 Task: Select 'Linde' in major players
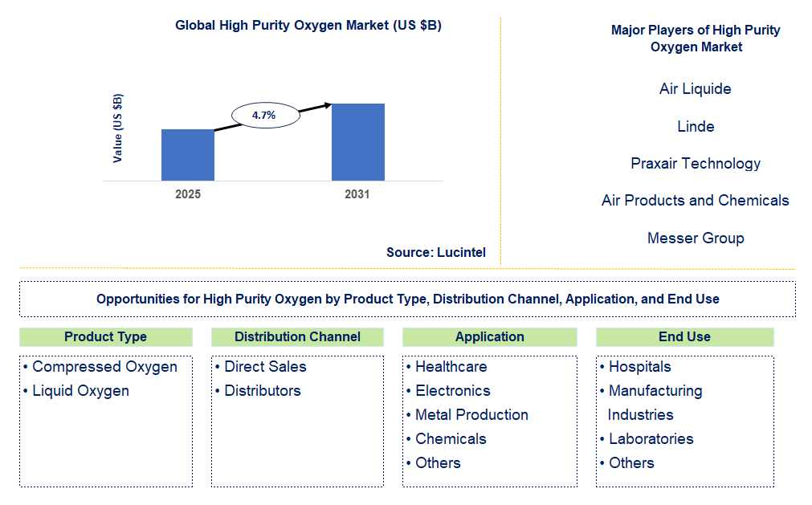[x=696, y=126]
